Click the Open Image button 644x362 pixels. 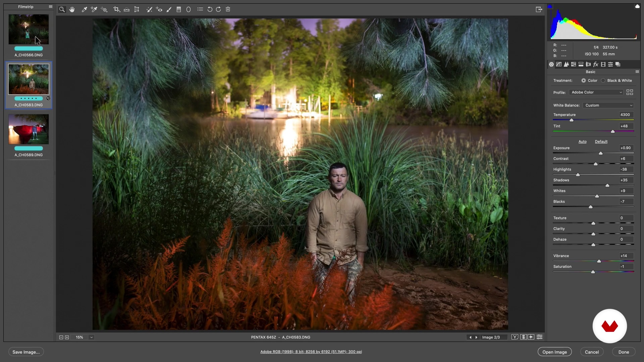(554, 352)
